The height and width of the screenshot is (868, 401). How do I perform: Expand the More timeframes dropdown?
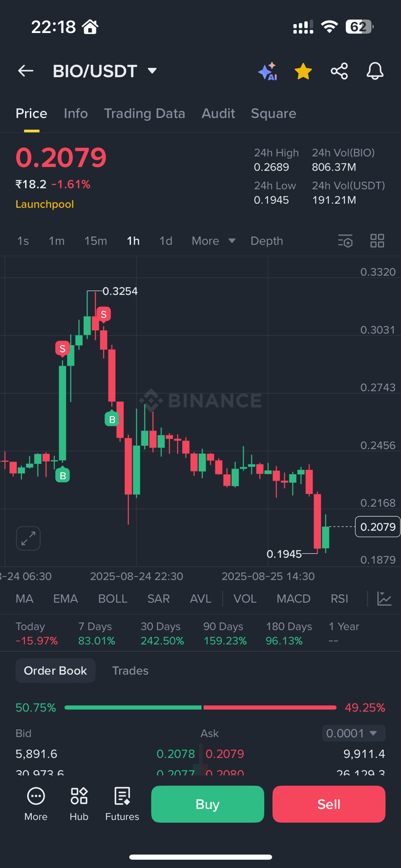pyautogui.click(x=214, y=241)
